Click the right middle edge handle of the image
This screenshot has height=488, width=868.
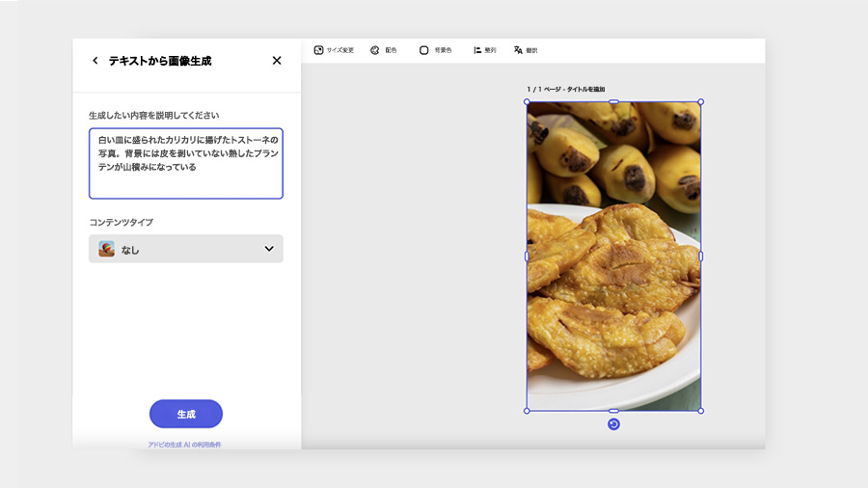pos(701,257)
